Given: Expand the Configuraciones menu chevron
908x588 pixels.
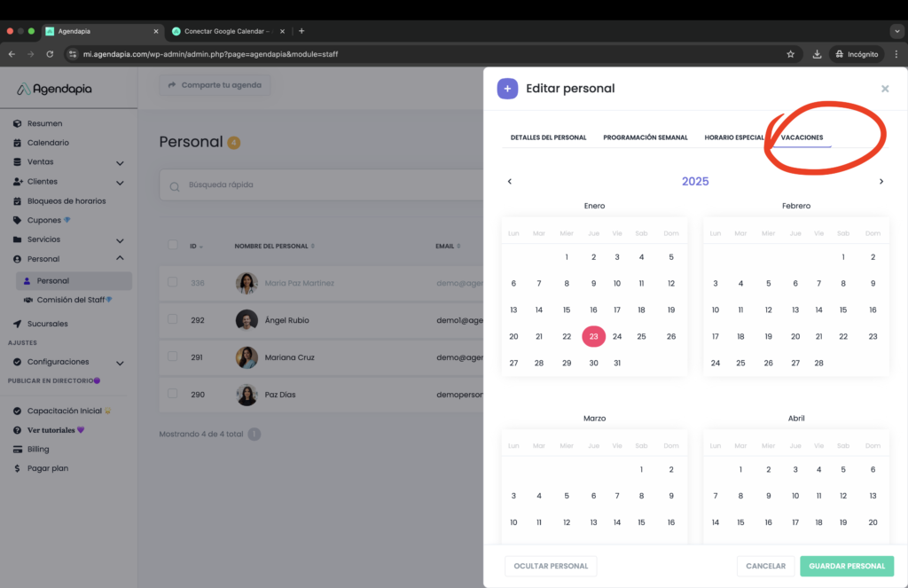Looking at the screenshot, I should point(120,363).
